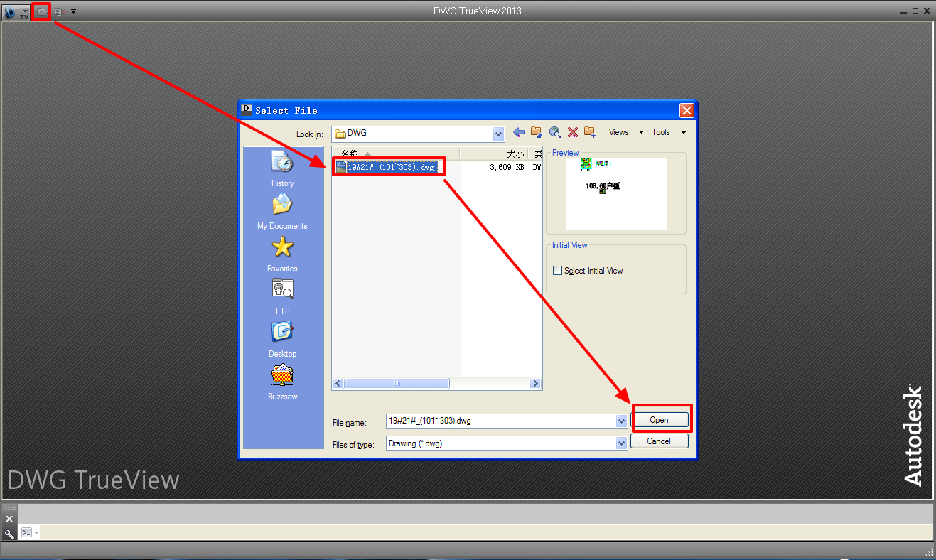This screenshot has height=560, width=936.
Task: Click the DWG Convert icon in quick access toolbar
Action: (60, 11)
